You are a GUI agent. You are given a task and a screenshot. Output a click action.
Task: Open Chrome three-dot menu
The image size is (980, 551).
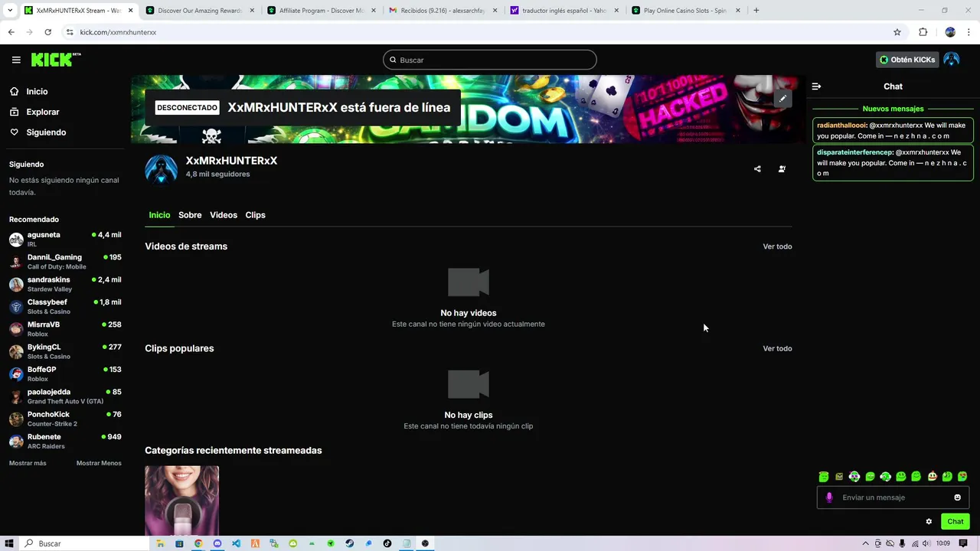click(969, 32)
